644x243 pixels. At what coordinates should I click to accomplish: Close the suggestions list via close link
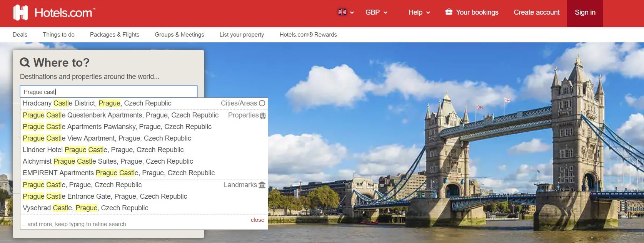(257, 220)
